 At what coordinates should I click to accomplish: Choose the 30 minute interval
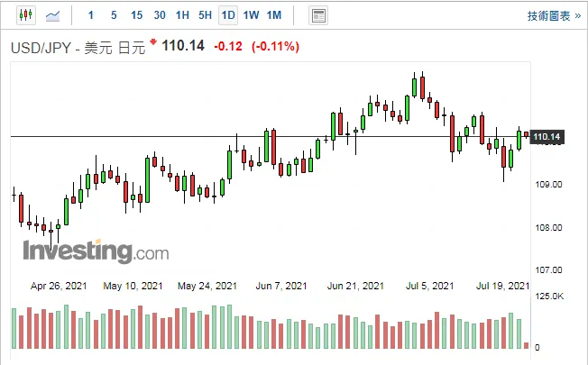coord(160,15)
